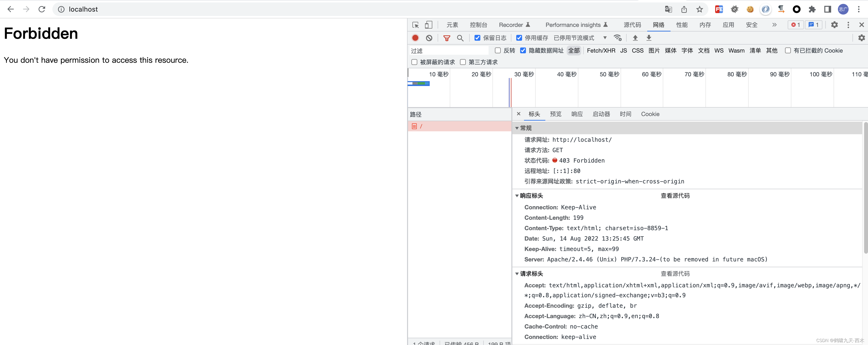Open the Cookie request tab
This screenshot has width=868, height=345.
tap(650, 114)
